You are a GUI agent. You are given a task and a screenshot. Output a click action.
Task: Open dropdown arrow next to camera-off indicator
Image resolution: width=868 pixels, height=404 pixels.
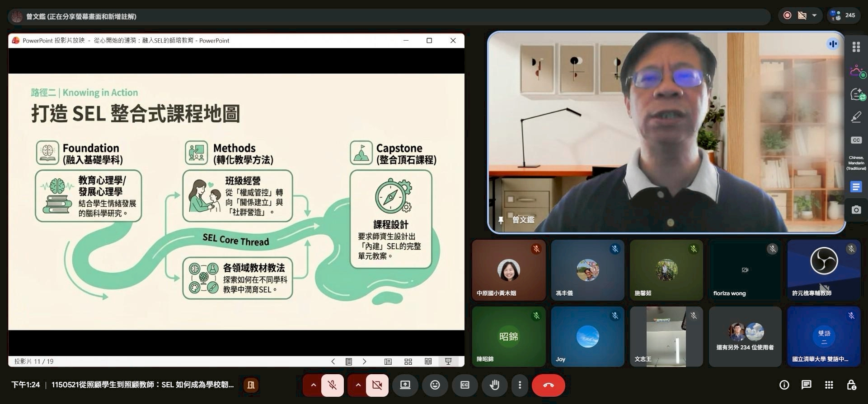click(814, 15)
